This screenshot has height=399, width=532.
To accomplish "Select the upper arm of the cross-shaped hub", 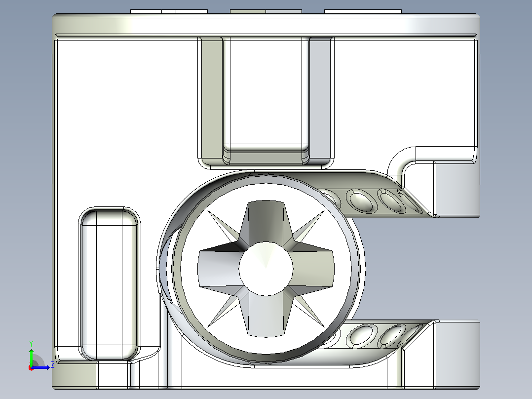I will [266, 221].
